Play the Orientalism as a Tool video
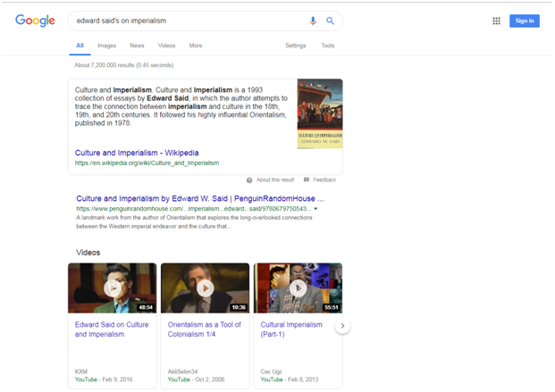The height and width of the screenshot is (392, 555). 205,288
